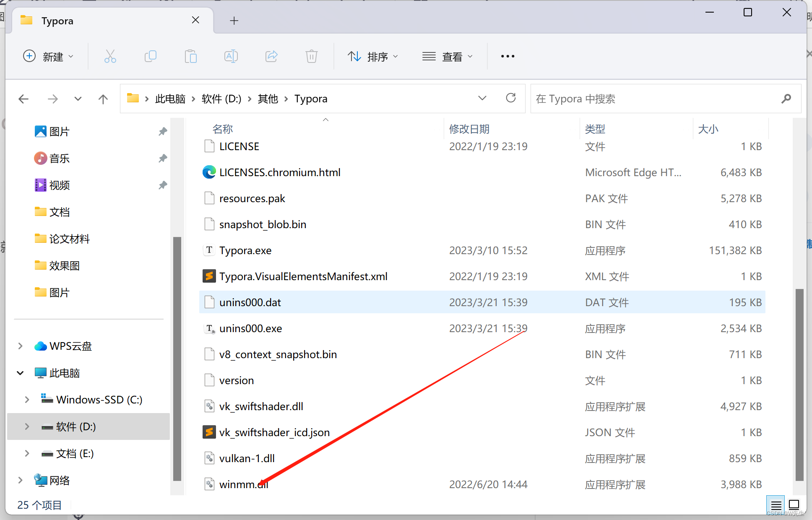Click the pin icon next to 视频
The height and width of the screenshot is (520, 812).
[163, 185]
